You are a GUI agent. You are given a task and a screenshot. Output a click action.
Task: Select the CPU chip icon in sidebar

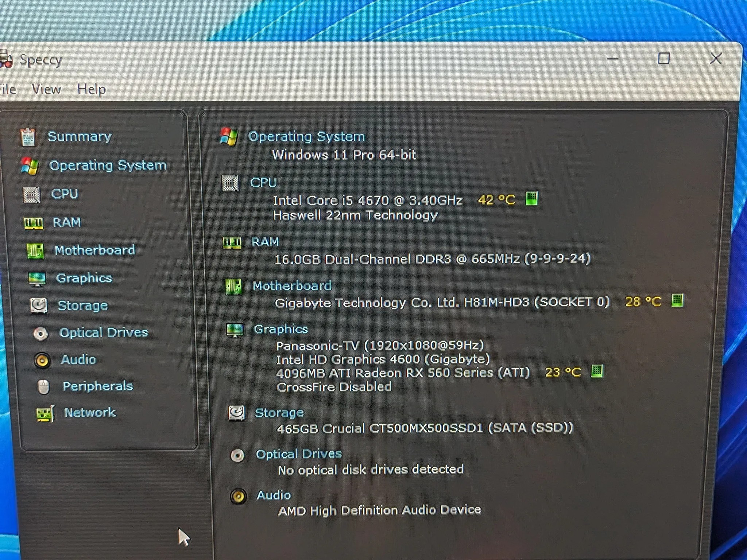coord(31,195)
